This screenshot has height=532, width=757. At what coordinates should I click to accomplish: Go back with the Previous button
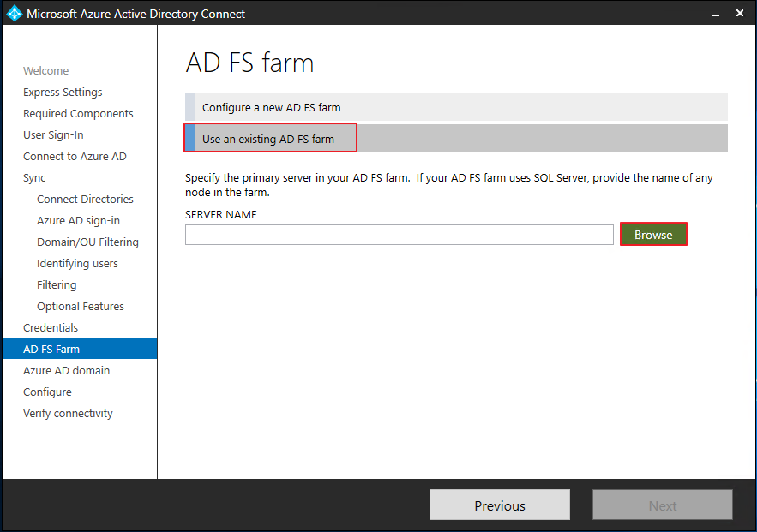point(500,505)
